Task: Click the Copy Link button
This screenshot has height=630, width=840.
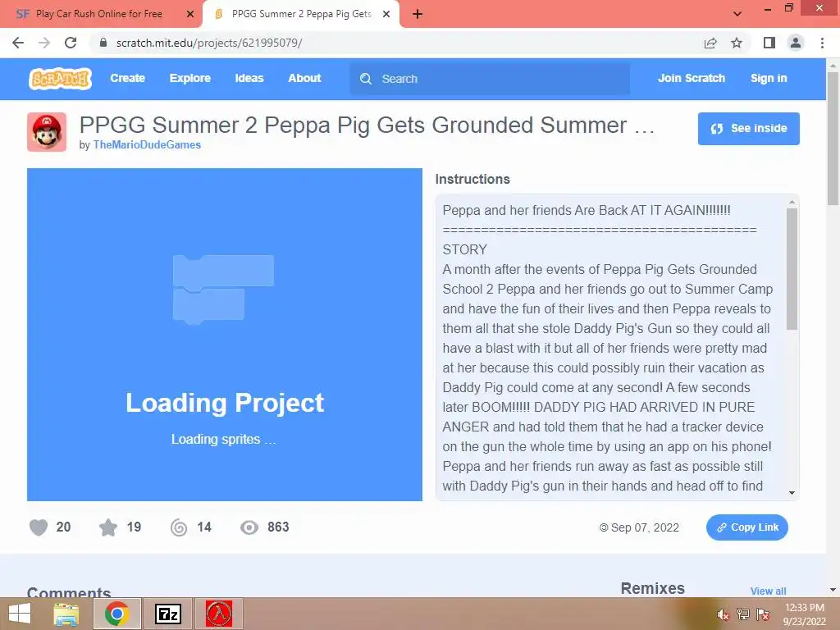Action: click(746, 527)
